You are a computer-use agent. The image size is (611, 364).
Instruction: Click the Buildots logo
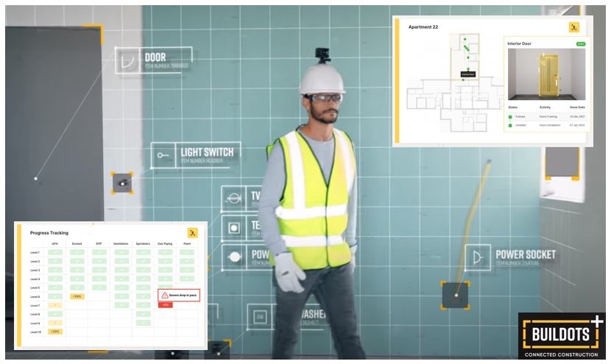pyautogui.click(x=561, y=336)
